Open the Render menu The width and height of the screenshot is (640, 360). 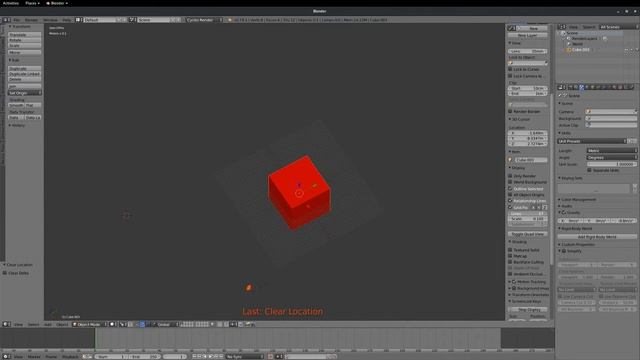(x=31, y=20)
